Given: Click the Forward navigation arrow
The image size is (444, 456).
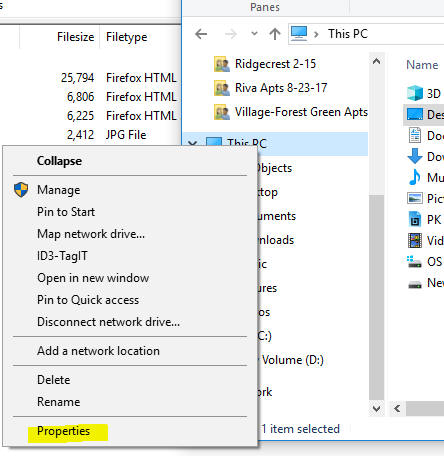Looking at the screenshot, I should coord(231,34).
